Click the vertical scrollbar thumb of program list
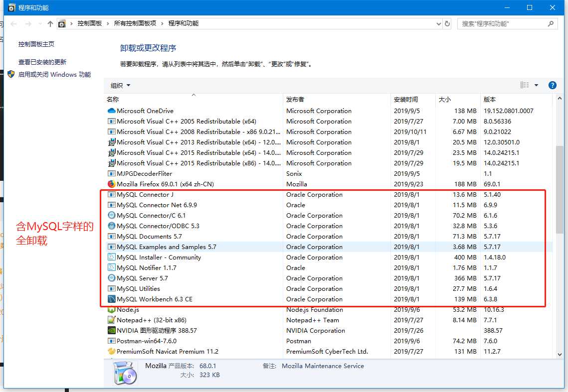Image resolution: width=568 pixels, height=392 pixels. 560,189
